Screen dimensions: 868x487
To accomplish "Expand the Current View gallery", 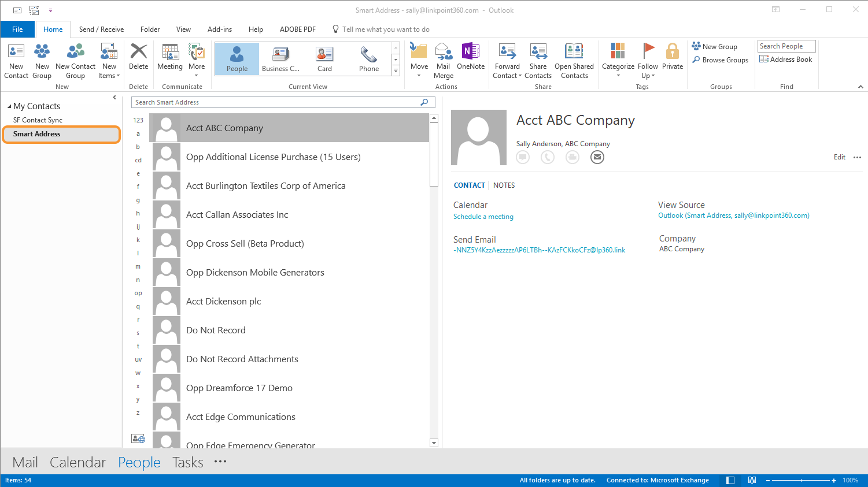I will pyautogui.click(x=396, y=70).
